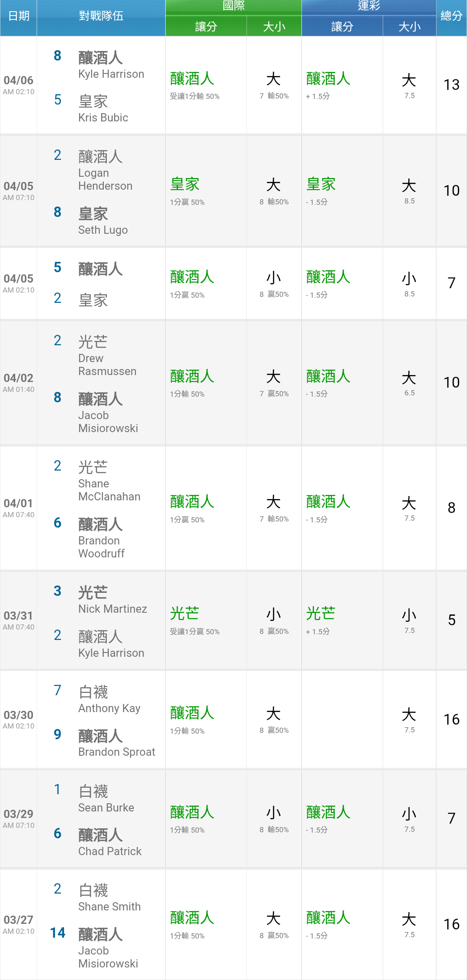The image size is (467, 980).
Task: Click pitcher name Seth Lugo
Action: pyautogui.click(x=103, y=230)
